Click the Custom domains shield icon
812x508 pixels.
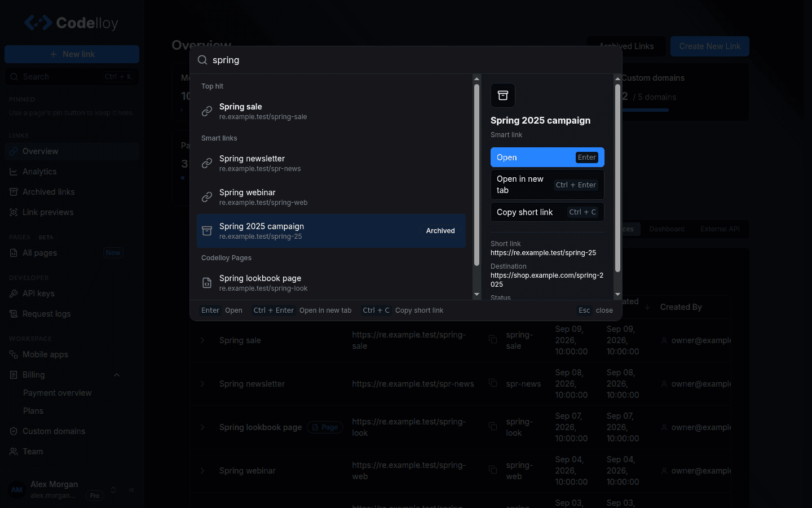coord(14,431)
